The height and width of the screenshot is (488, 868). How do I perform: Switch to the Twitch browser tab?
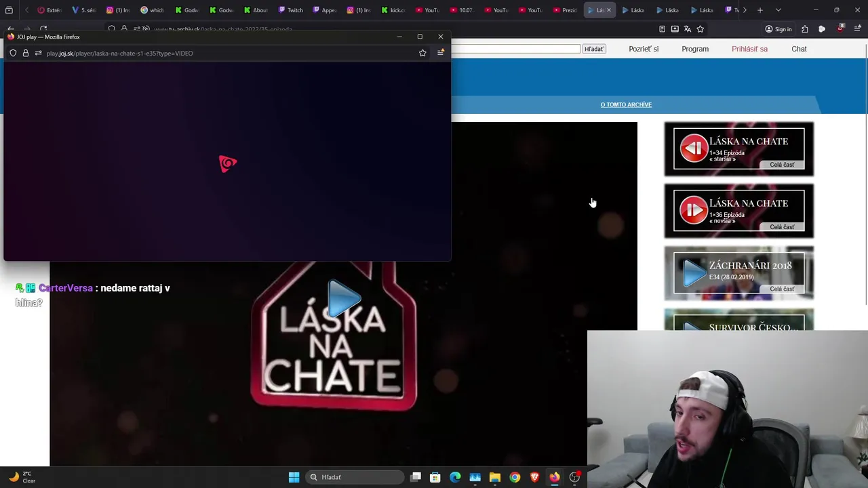pos(290,10)
